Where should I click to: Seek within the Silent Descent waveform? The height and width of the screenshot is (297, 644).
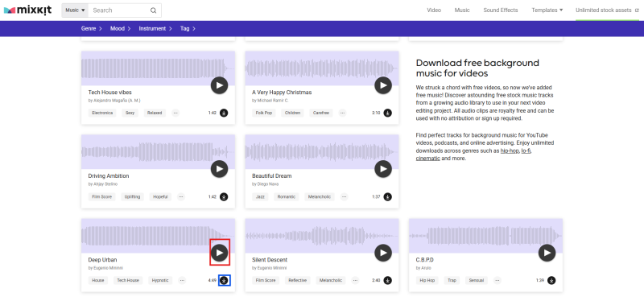[322, 235]
